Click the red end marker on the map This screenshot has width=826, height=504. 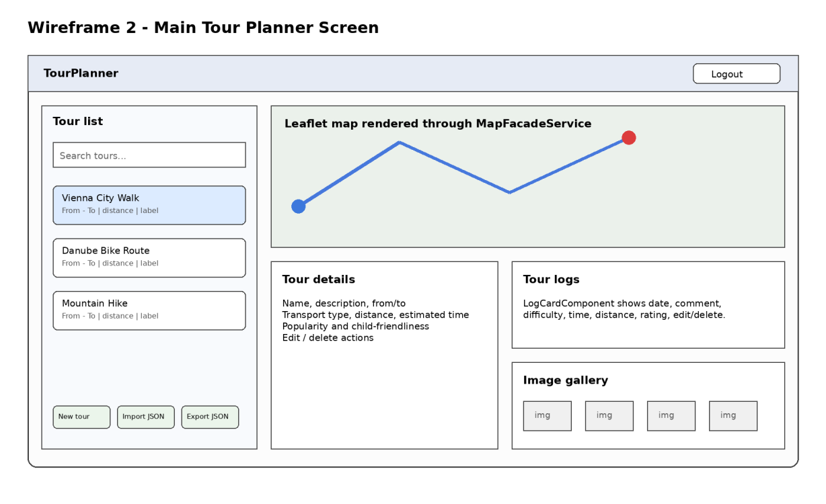629,138
